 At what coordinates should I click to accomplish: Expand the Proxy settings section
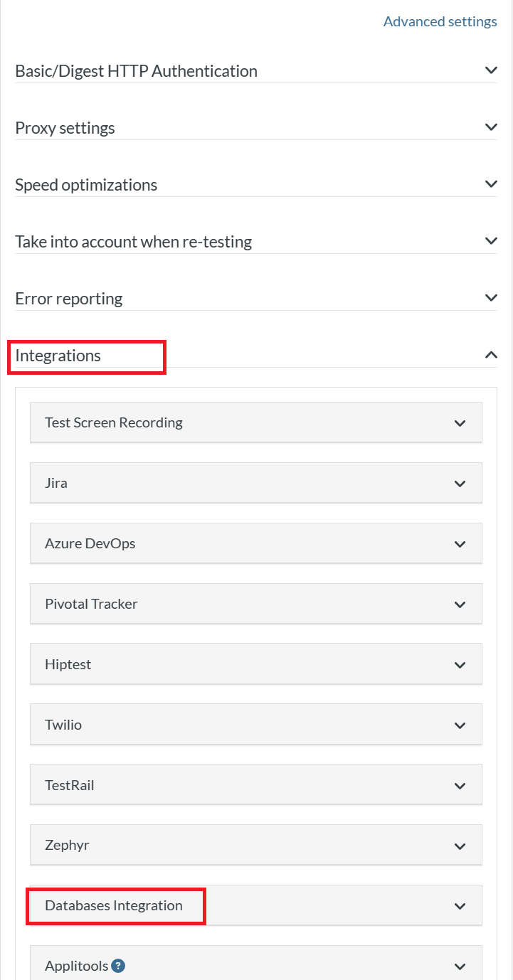pos(490,127)
